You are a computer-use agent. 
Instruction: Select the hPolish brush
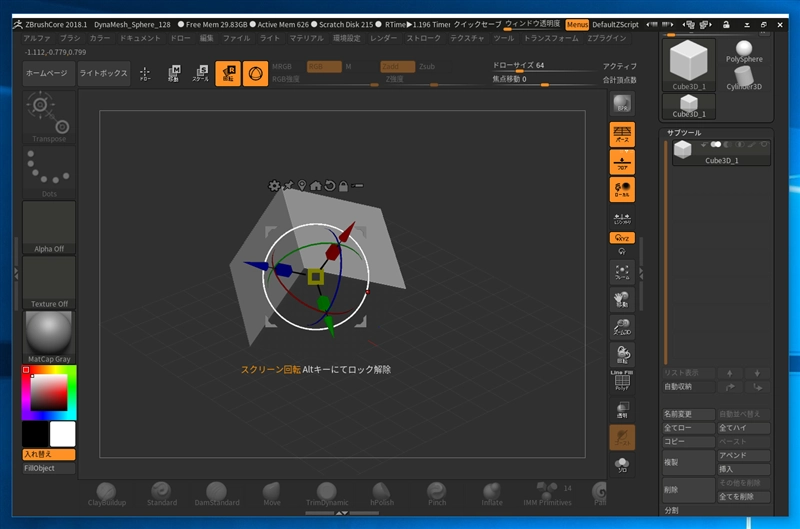coord(382,494)
